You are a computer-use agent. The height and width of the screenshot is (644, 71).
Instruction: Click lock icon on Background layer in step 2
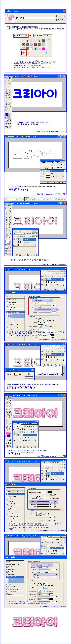point(63,177)
